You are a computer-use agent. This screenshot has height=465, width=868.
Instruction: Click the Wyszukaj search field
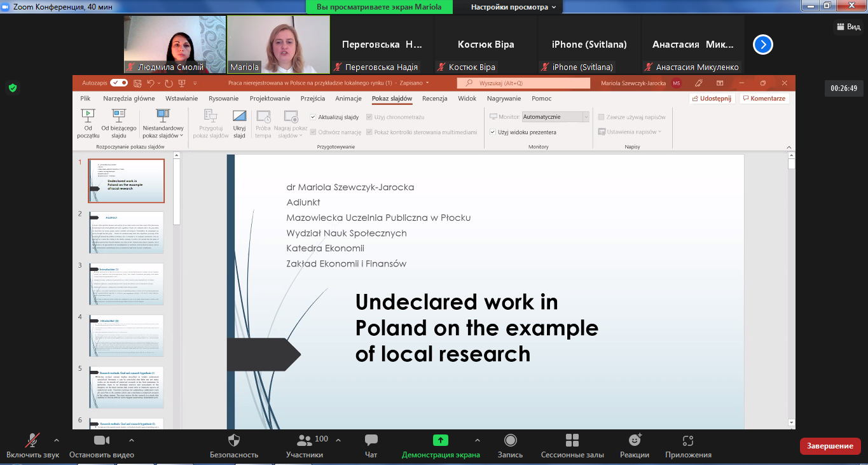click(x=523, y=83)
